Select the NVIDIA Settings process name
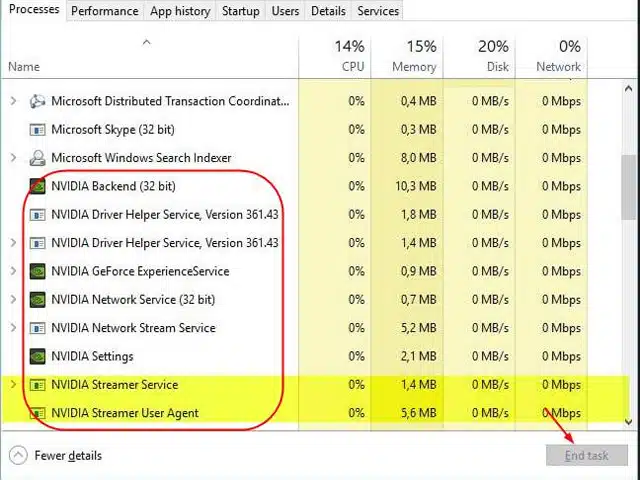The height and width of the screenshot is (480, 640). pyautogui.click(x=92, y=356)
